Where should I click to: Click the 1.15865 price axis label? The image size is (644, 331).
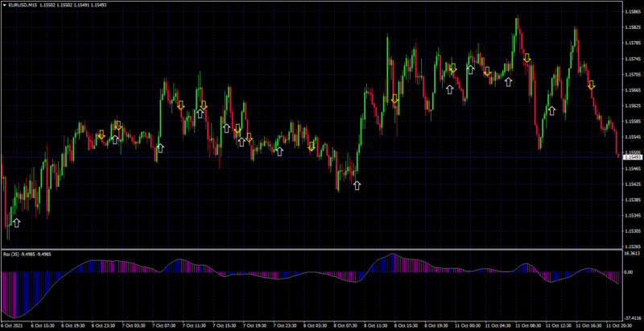631,12
